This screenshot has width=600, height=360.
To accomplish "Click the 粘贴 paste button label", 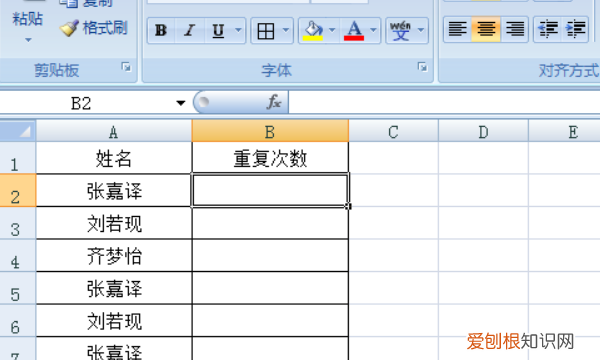I will pos(28,18).
